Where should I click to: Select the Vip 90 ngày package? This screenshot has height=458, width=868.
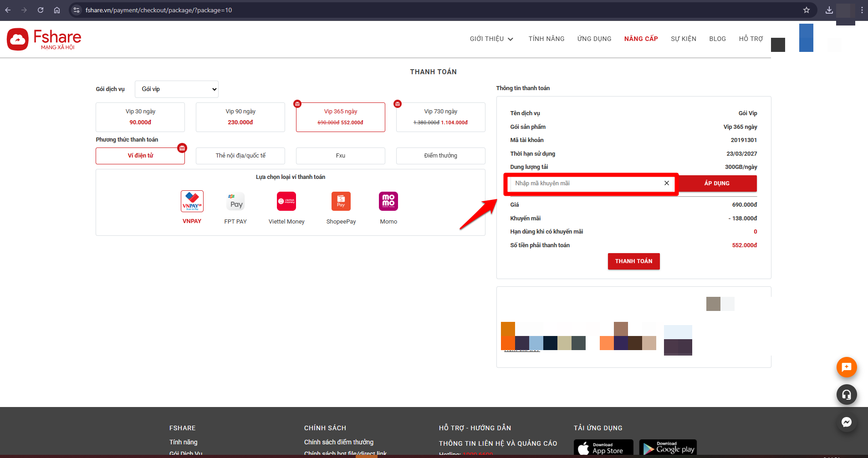coord(240,117)
